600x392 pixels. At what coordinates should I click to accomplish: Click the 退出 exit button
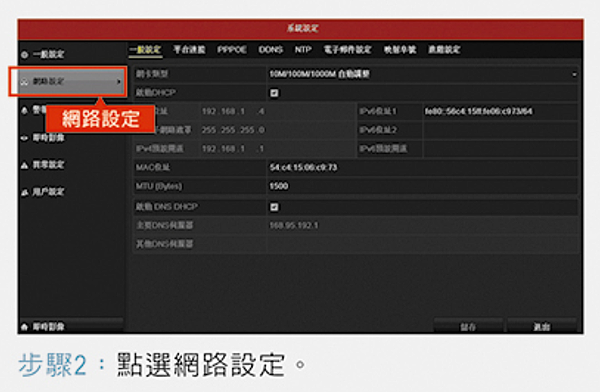[542, 326]
